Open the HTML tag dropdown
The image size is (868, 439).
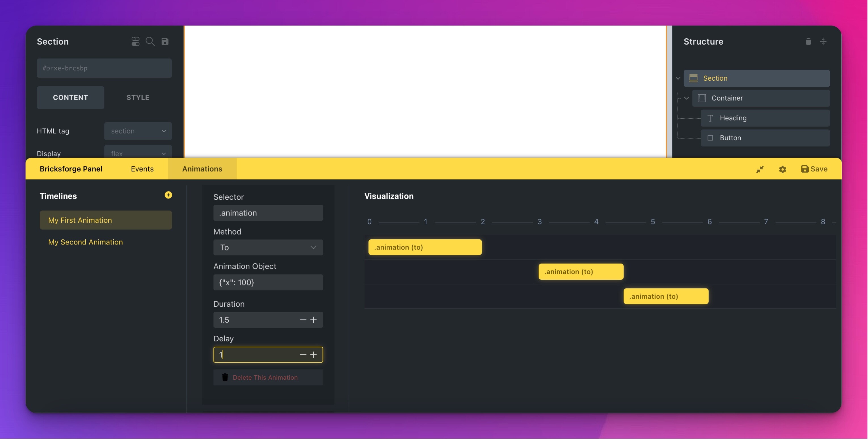tap(138, 131)
